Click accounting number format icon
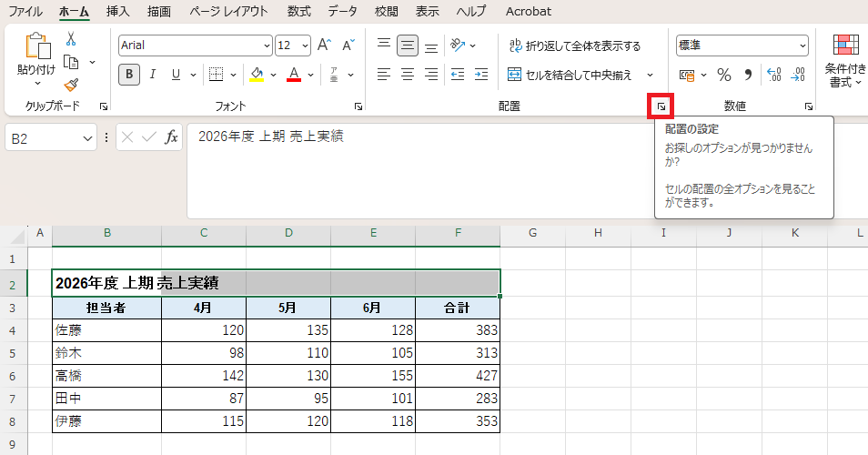Image resolution: width=868 pixels, height=455 pixels. point(687,75)
